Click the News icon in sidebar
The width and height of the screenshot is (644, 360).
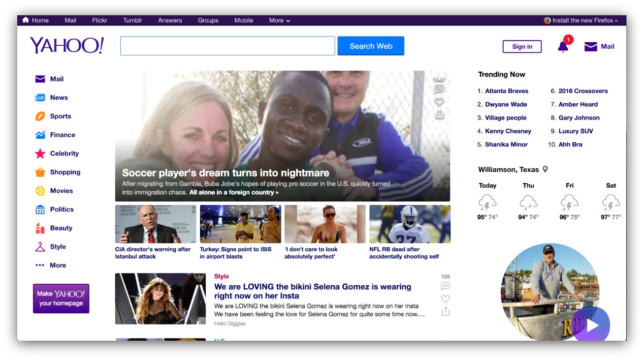[x=40, y=98]
